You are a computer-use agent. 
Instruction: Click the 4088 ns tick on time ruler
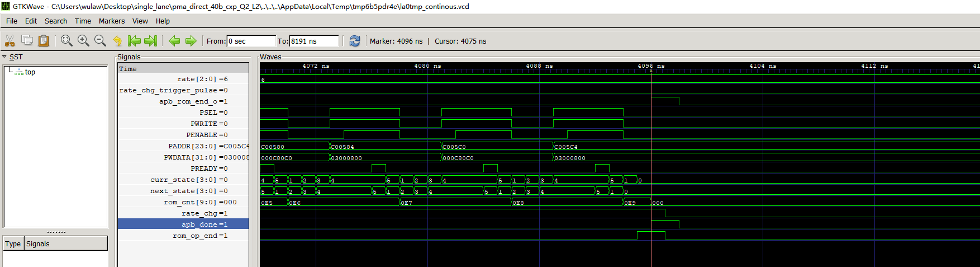(x=539, y=66)
